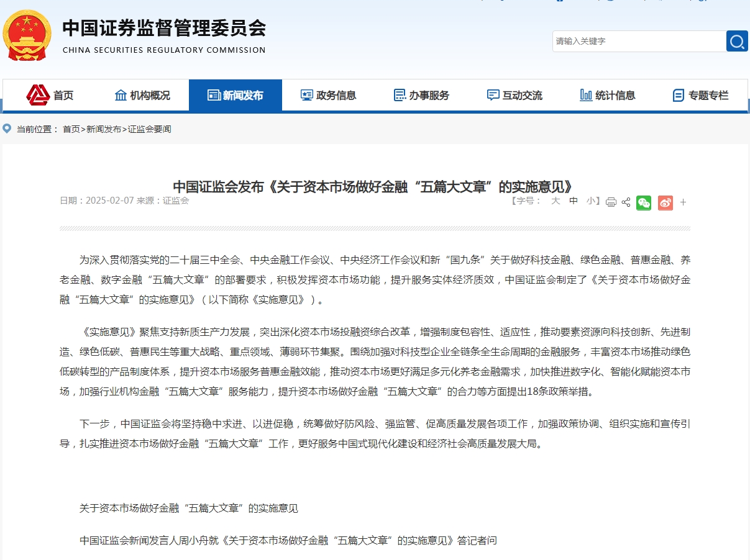Click the search magnifier icon

point(737,41)
